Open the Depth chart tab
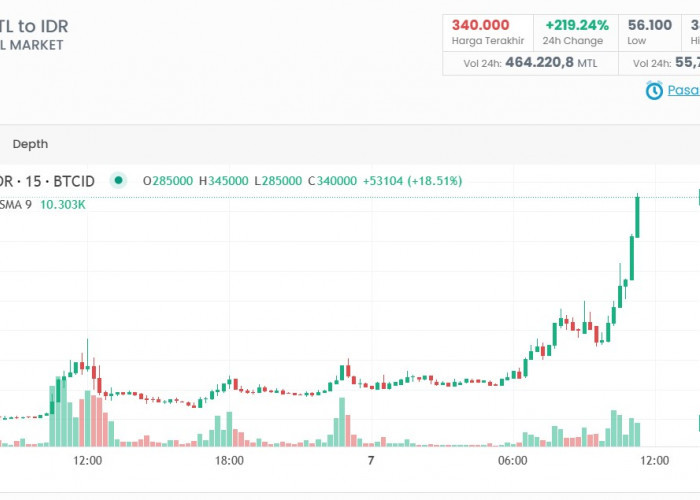Viewport: 700px width, 500px height. coord(30,144)
